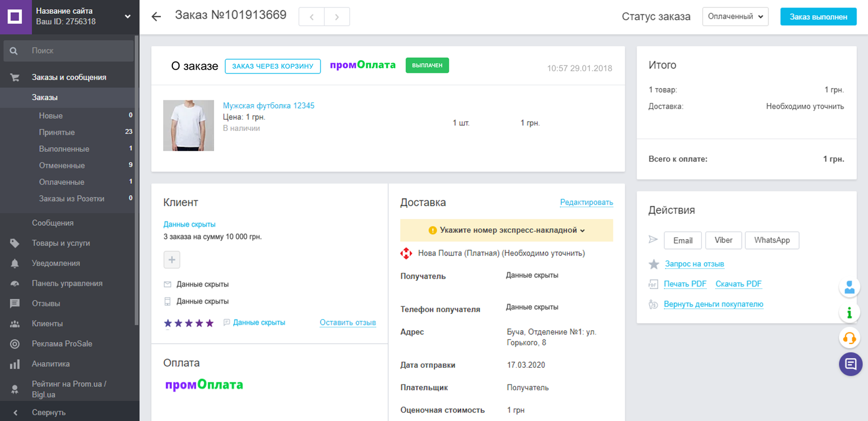Click the plus button under client

click(172, 260)
